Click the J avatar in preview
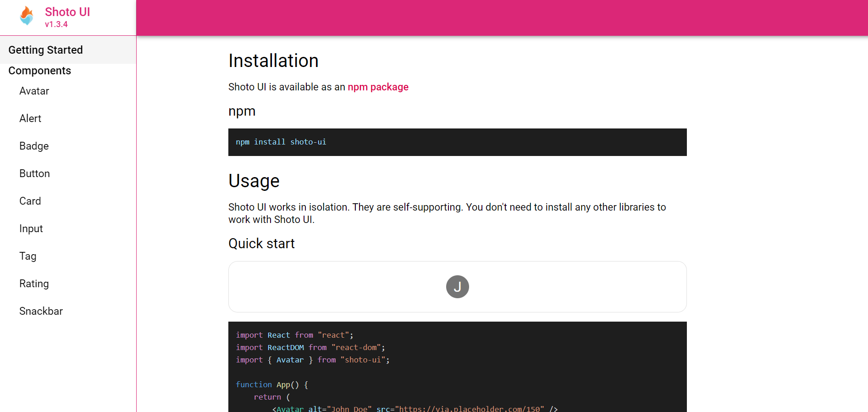 [x=458, y=287]
